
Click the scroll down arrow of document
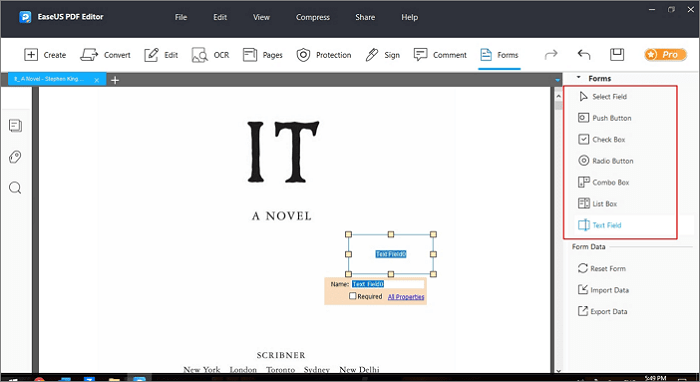[558, 370]
